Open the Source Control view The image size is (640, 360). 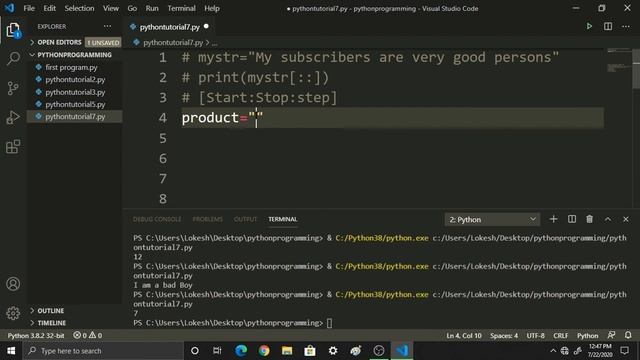13,88
